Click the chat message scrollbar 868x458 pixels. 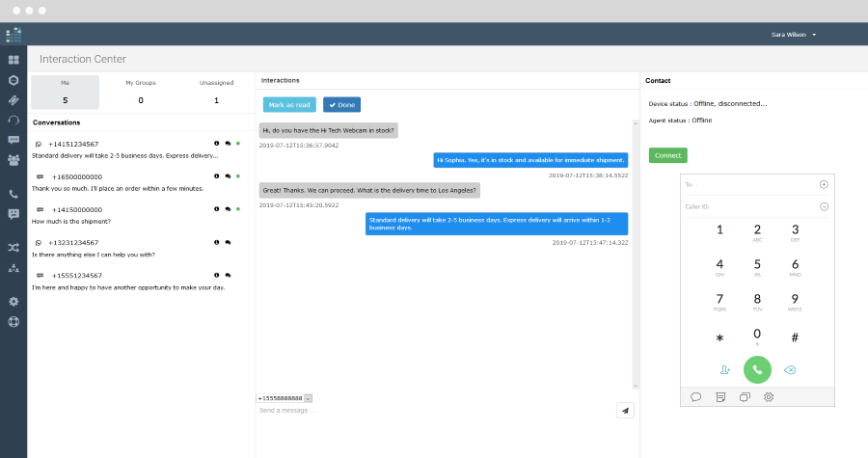point(635,251)
